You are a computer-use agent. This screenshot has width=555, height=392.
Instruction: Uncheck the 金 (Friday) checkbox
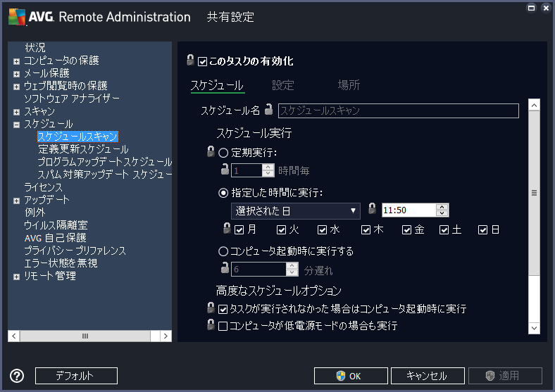[x=406, y=230]
